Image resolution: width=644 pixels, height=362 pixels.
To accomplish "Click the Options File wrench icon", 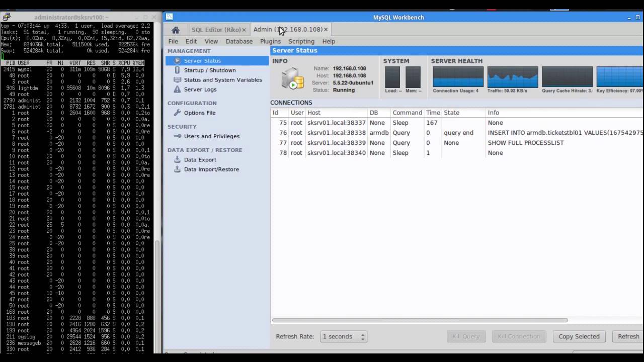I will point(177,113).
